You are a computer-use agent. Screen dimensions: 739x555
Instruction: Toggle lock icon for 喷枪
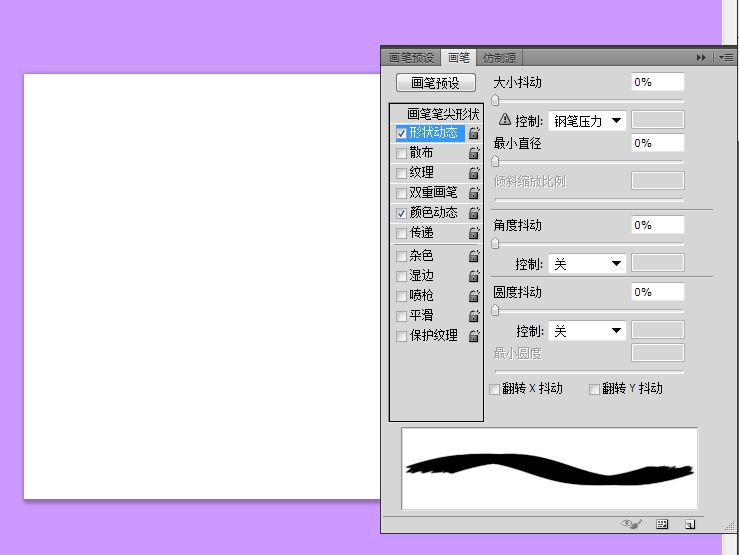[x=474, y=296]
